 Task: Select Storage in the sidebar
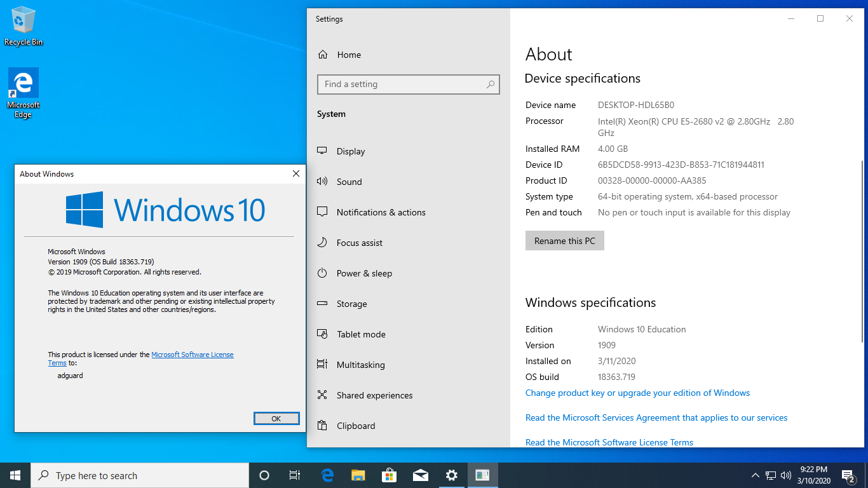408,304
